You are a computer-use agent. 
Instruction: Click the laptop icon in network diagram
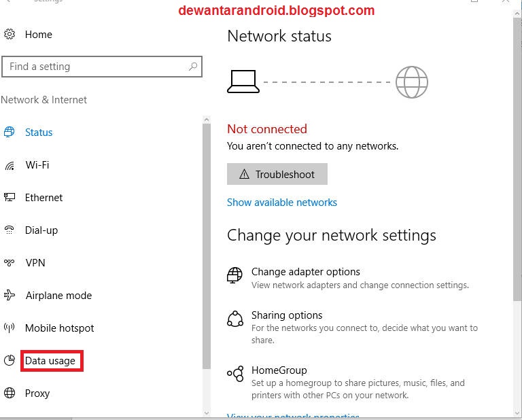click(243, 82)
